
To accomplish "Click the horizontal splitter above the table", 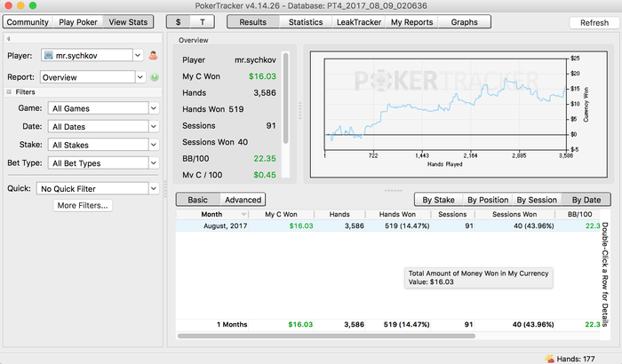I will (x=393, y=190).
